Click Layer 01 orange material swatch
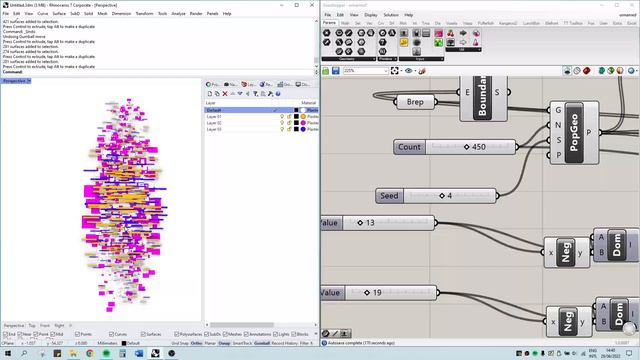Screen dimensions: 640x360 [303, 117]
